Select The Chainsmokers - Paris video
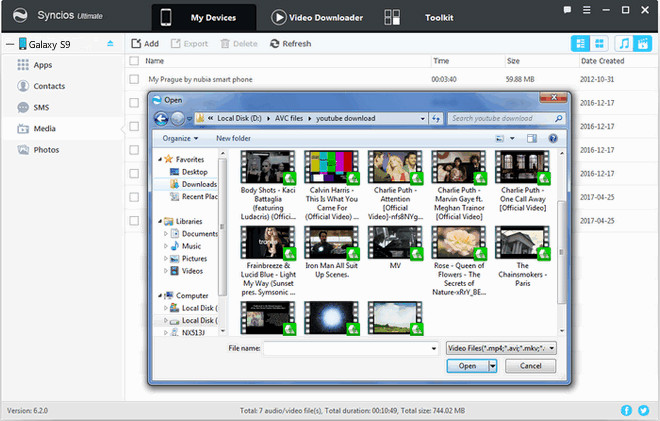This screenshot has width=660, height=421. [522, 256]
